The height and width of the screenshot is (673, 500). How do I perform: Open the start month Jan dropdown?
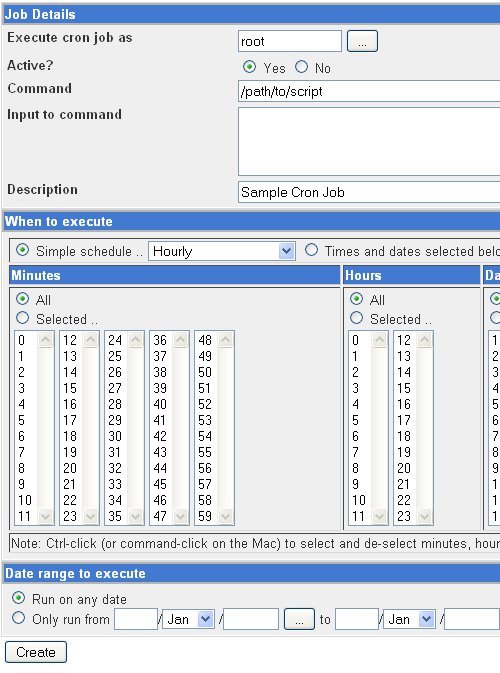(188, 619)
